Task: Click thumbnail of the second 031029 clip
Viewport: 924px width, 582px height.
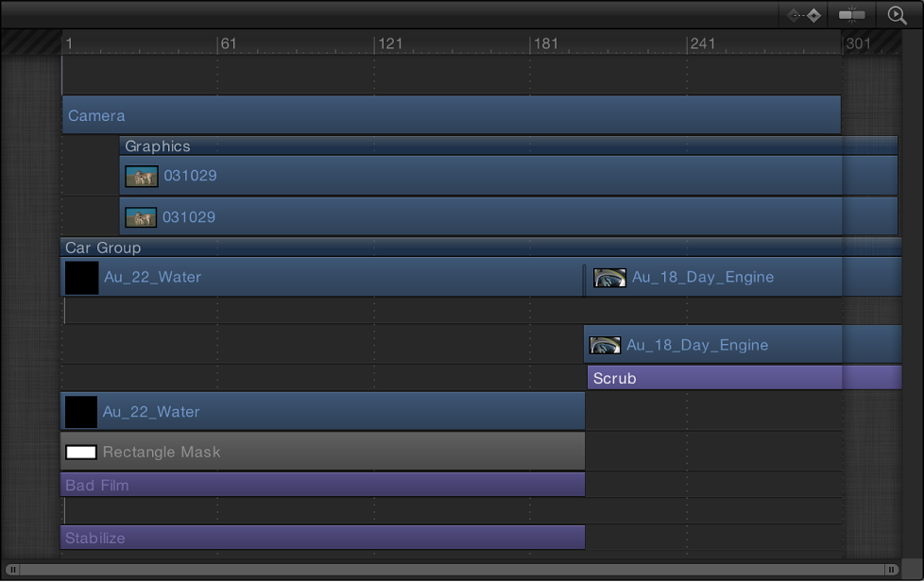Action: (x=141, y=217)
